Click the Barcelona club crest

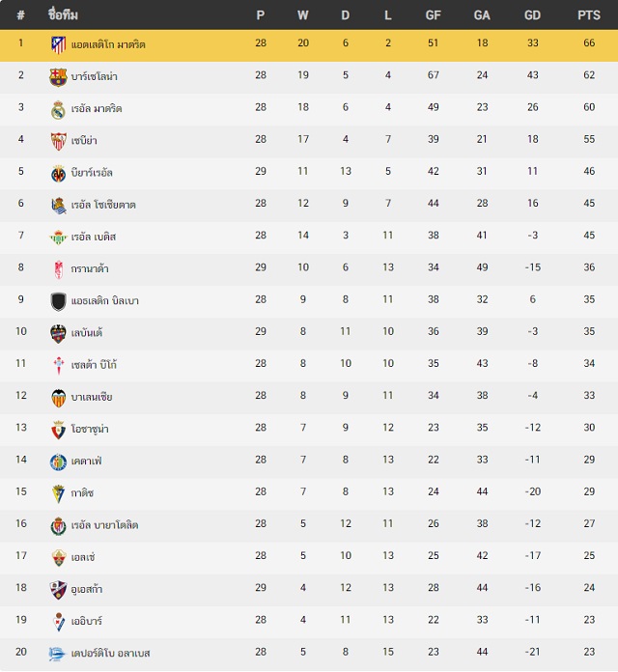[58, 77]
